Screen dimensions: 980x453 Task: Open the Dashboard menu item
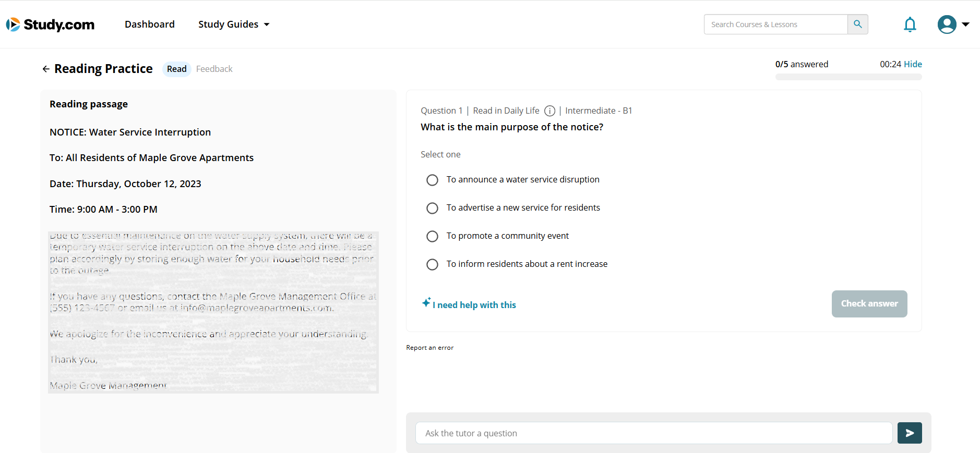(150, 25)
